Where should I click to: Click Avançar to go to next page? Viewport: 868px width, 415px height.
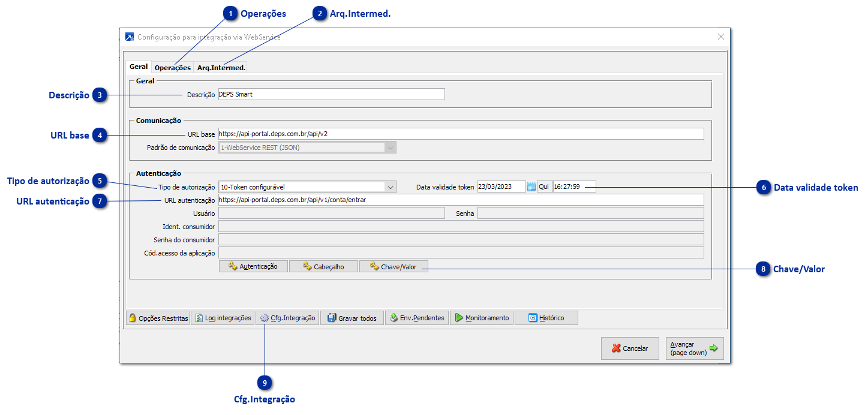pos(694,348)
